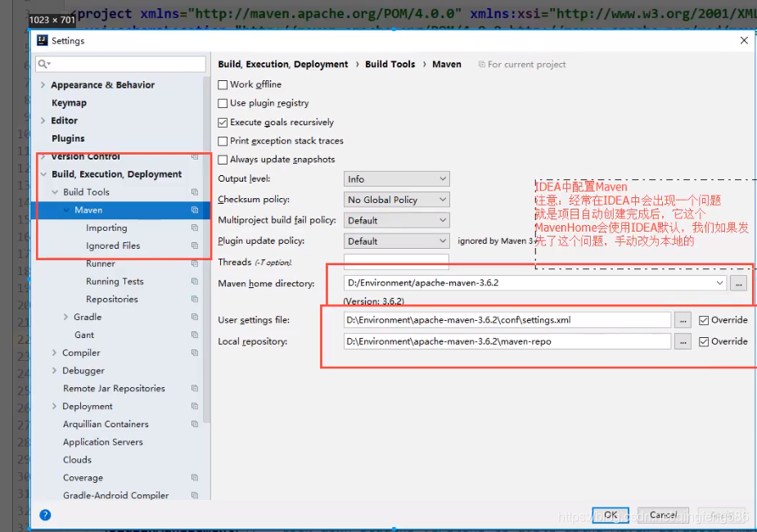757x532 pixels.
Task: Click the Local repository path field
Action: [x=507, y=342]
